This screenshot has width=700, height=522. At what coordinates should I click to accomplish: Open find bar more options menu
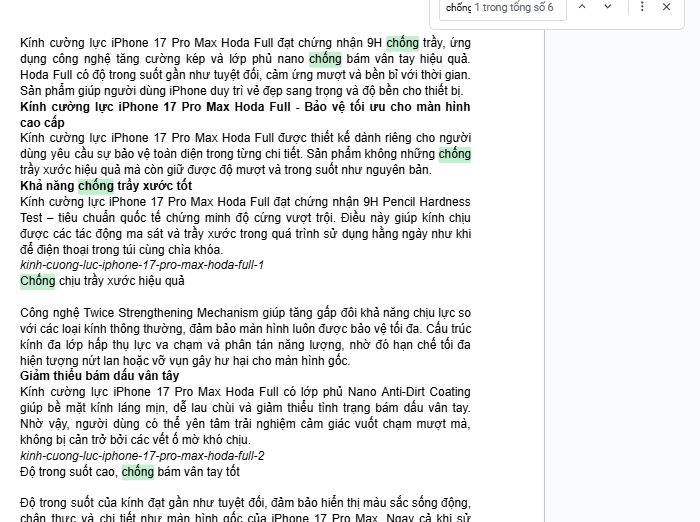(642, 7)
